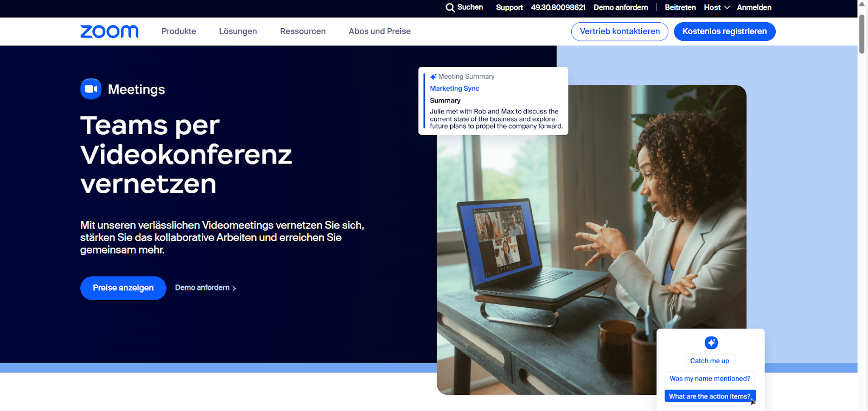Click Kostenlos registrieren button

tap(725, 31)
